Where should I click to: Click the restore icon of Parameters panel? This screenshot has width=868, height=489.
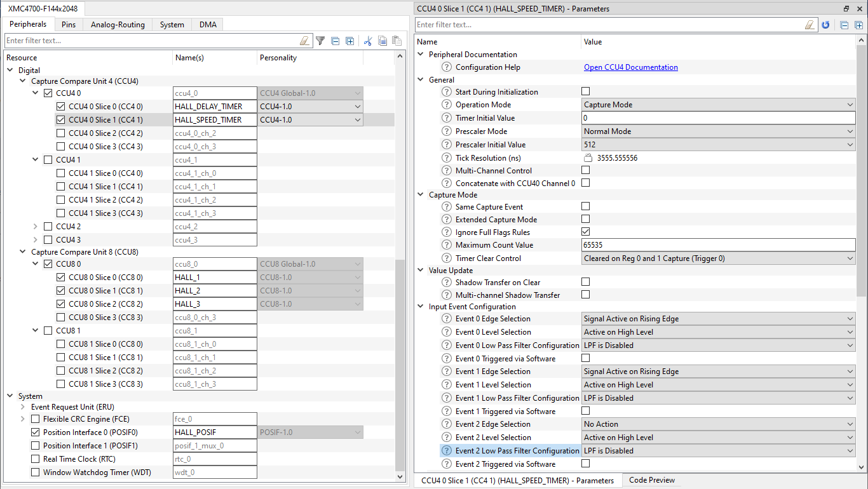pyautogui.click(x=846, y=9)
